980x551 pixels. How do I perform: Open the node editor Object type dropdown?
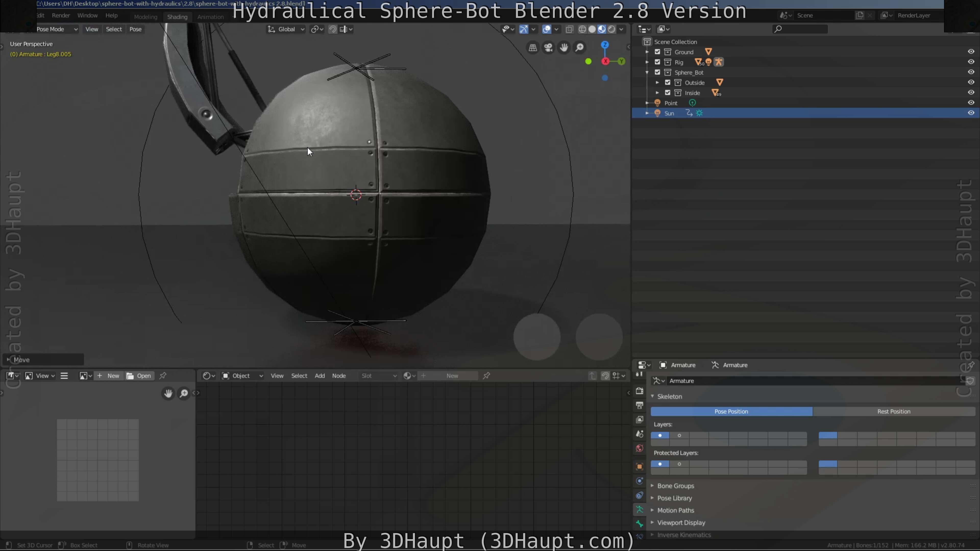point(243,376)
